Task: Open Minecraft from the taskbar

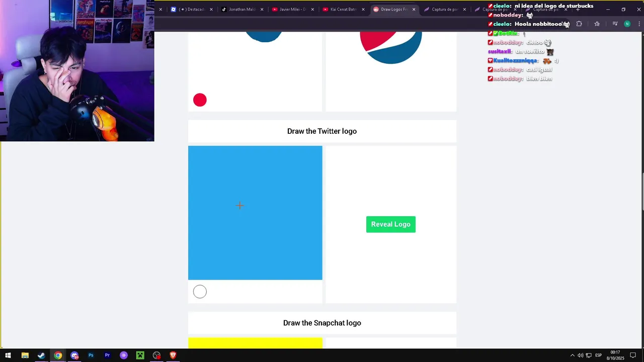Action: coord(140,355)
